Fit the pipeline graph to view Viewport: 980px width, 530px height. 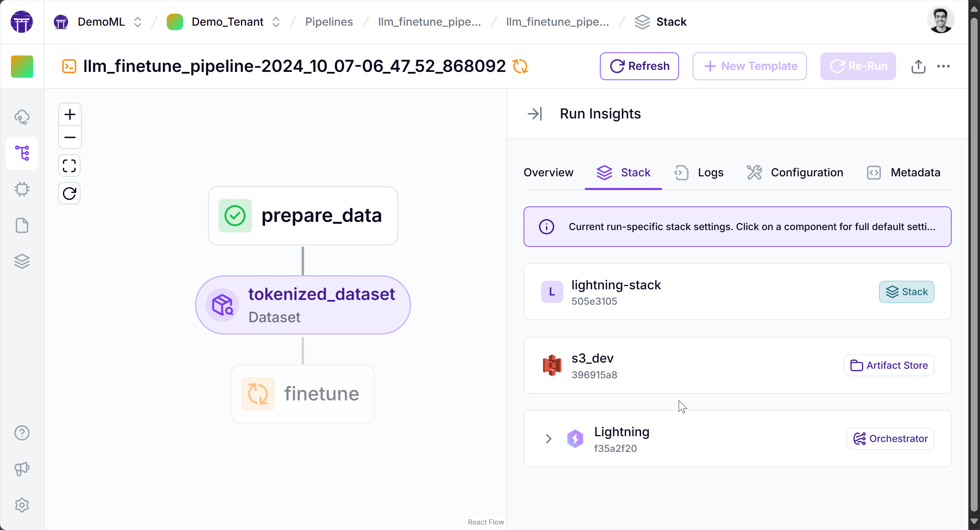point(69,165)
